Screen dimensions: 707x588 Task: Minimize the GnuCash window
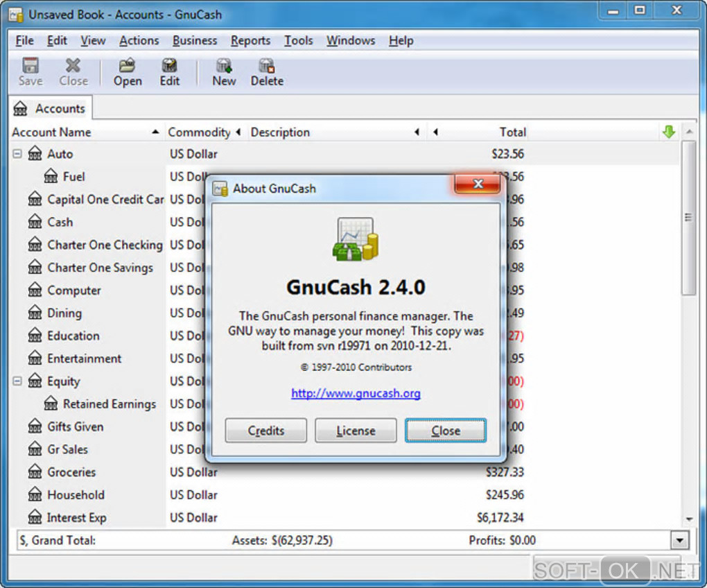click(613, 10)
